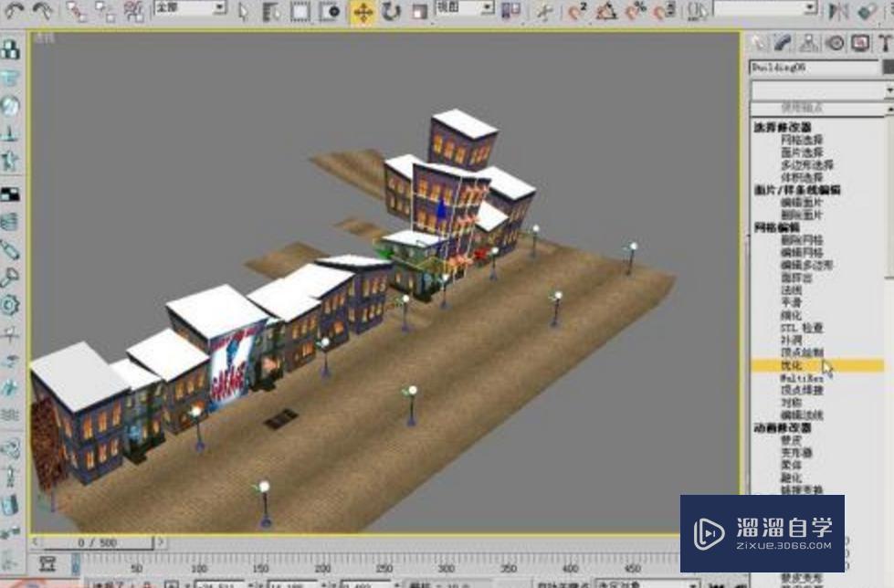Switch to the Create panel tab
Viewport: 894px width, 588px height.
(755, 41)
